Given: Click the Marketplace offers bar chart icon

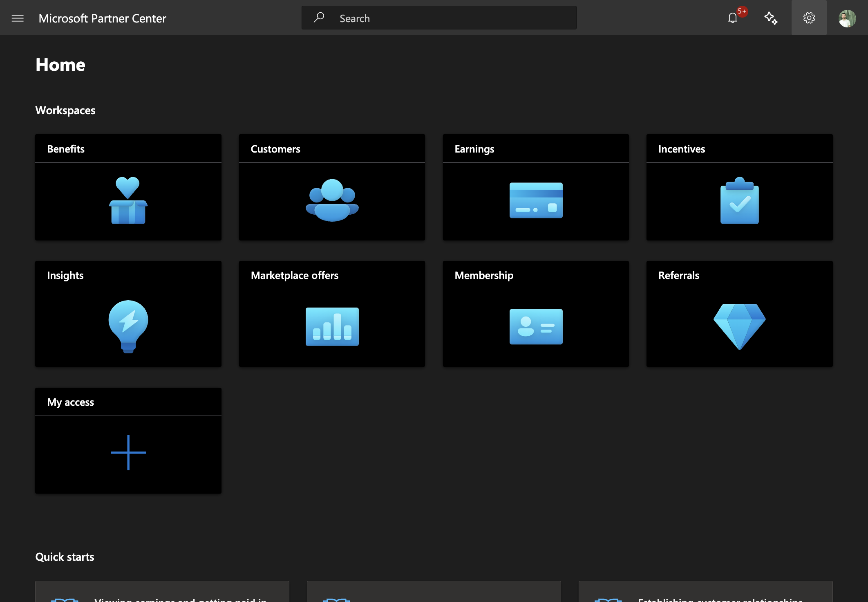Looking at the screenshot, I should 332,327.
